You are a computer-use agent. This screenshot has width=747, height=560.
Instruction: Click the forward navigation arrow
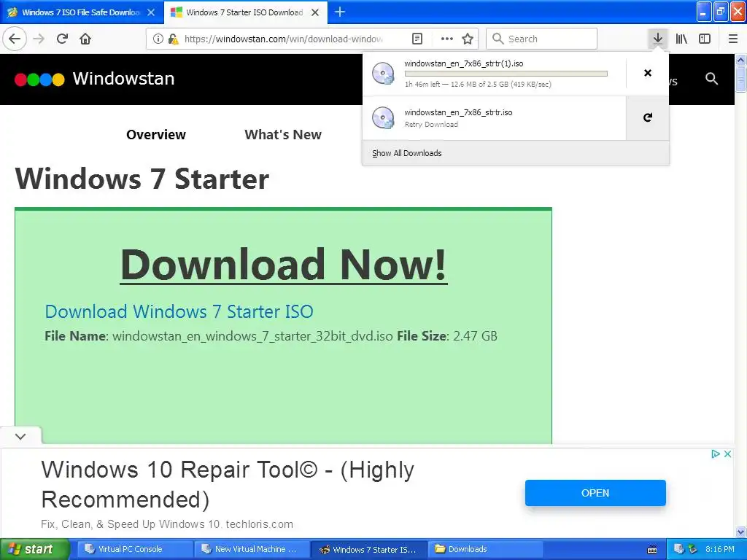(x=39, y=39)
